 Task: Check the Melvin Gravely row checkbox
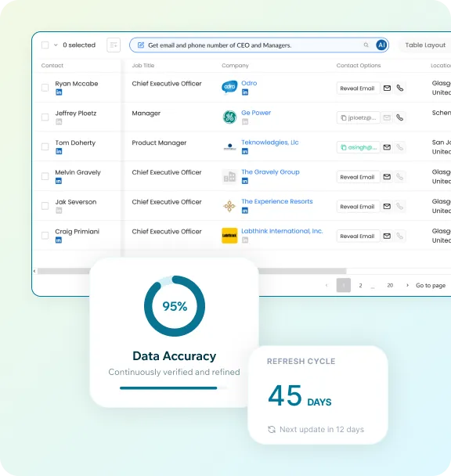coord(45,176)
